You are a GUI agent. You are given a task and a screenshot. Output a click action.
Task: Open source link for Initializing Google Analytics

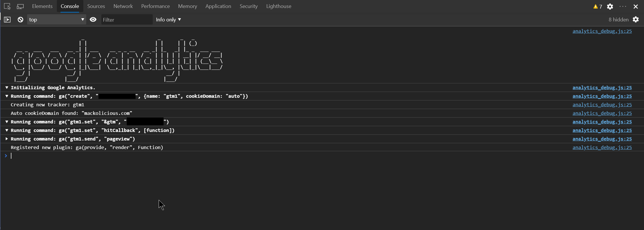coord(602,87)
